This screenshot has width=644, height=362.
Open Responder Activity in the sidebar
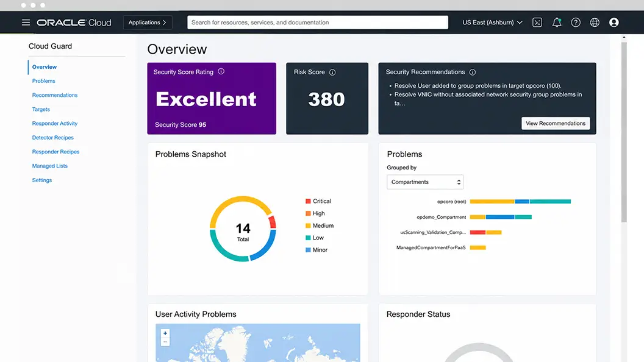point(55,124)
